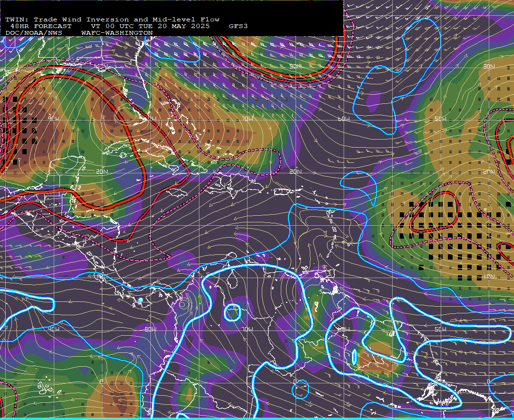Click the "80W" label in the lower longitude row
This screenshot has width=514, height=420.
(x=150, y=329)
